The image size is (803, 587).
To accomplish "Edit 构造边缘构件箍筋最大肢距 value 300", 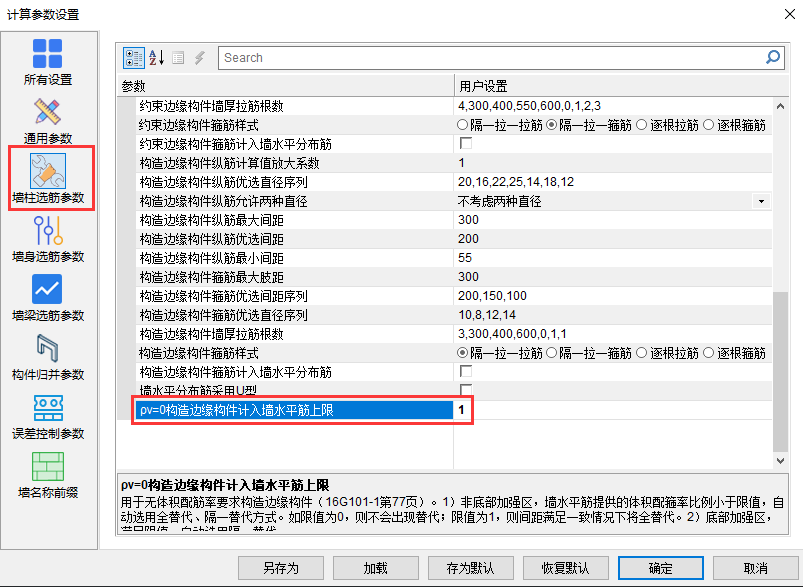I will (612, 277).
